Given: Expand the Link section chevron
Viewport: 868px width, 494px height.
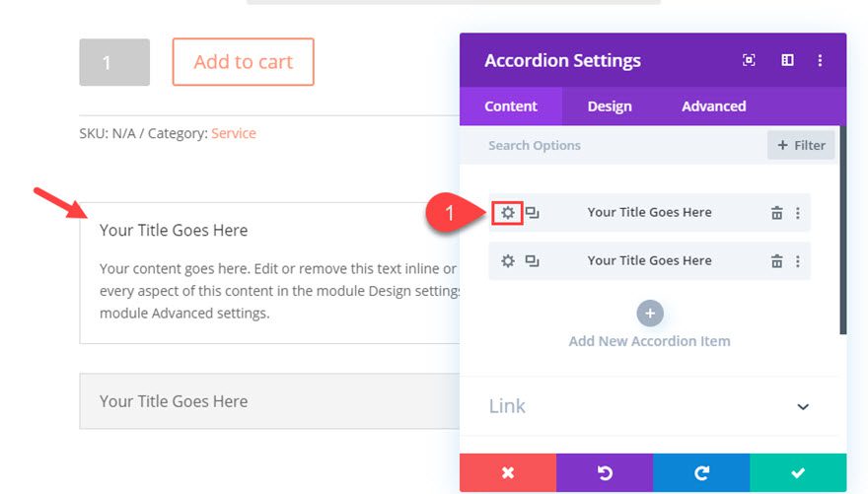Looking at the screenshot, I should tap(803, 406).
